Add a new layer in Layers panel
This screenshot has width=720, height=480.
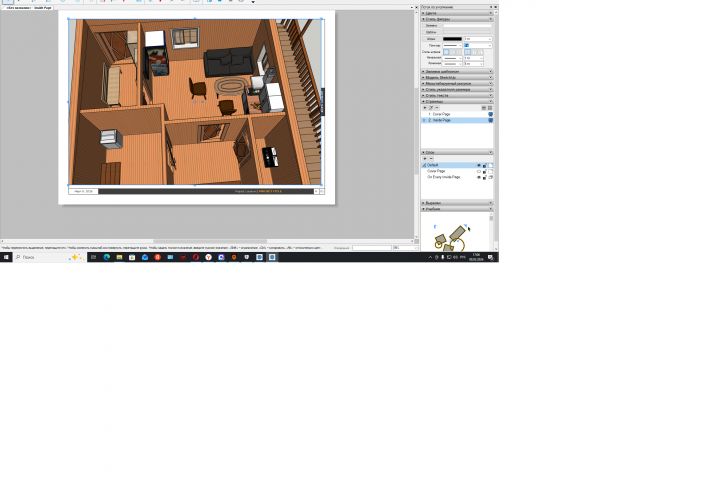[x=425, y=158]
